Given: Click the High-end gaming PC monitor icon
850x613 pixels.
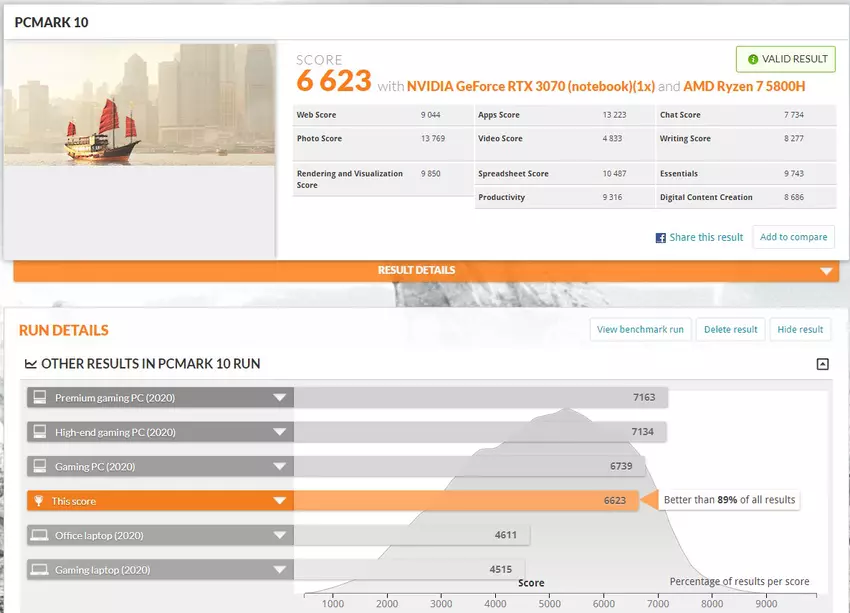Looking at the screenshot, I should point(40,432).
